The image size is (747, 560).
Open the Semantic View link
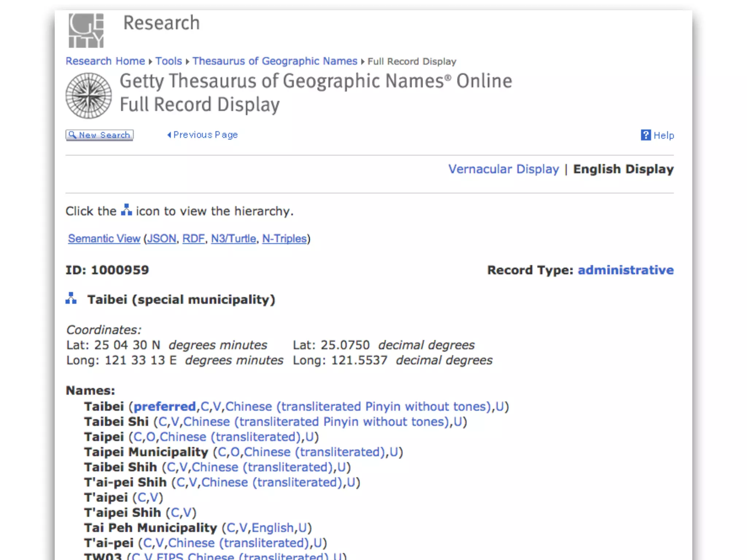(x=104, y=238)
